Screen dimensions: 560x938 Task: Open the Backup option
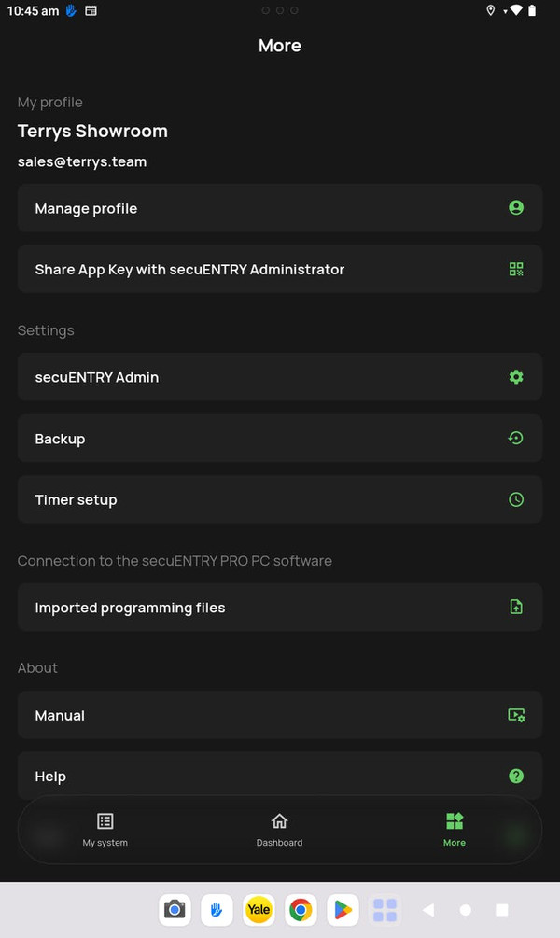click(279, 439)
